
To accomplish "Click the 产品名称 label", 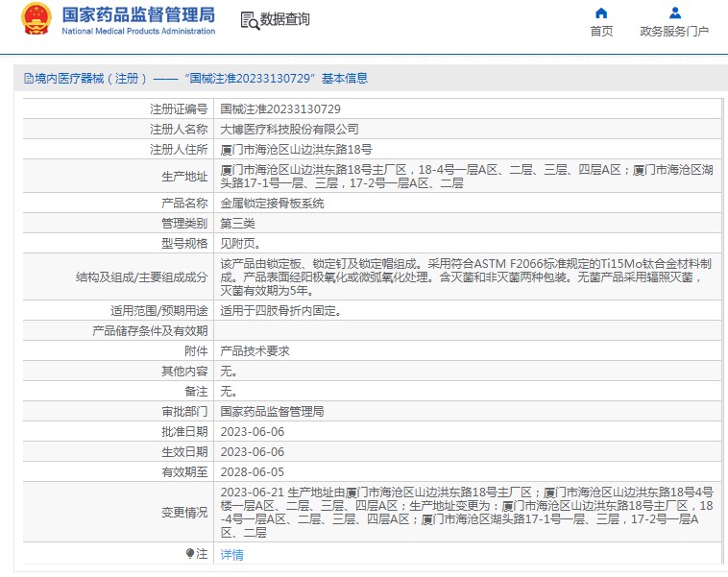I will click(x=184, y=204).
